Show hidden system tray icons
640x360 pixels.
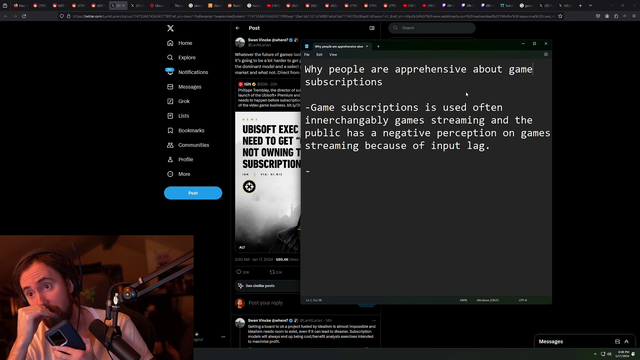point(595,354)
